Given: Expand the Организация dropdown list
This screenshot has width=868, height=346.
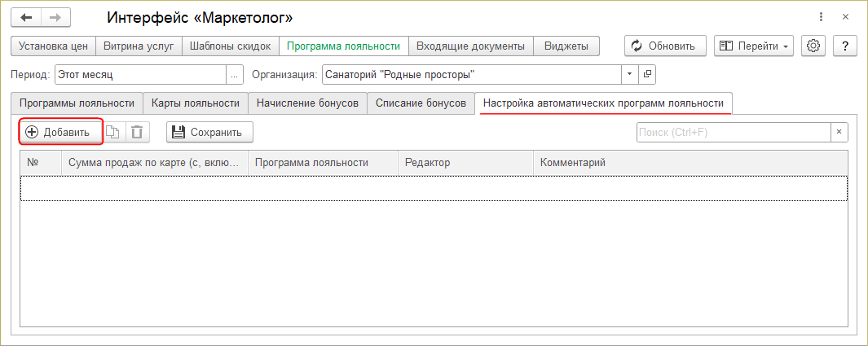Looking at the screenshot, I should pyautogui.click(x=630, y=75).
